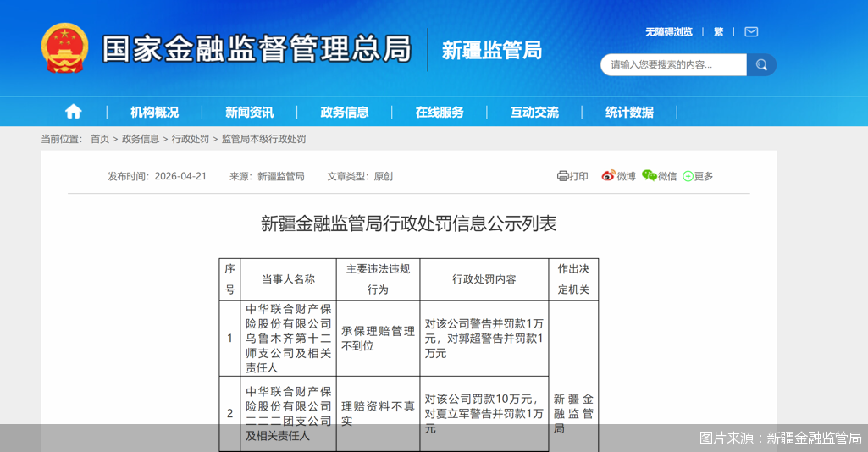Image resolution: width=868 pixels, height=452 pixels.
Task: Click cell 对郭超警告并罚款1万元 penalty
Action: point(484,338)
